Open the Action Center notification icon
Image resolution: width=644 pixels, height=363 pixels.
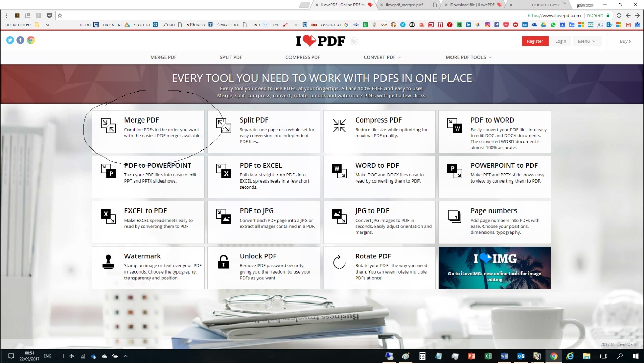click(11, 356)
